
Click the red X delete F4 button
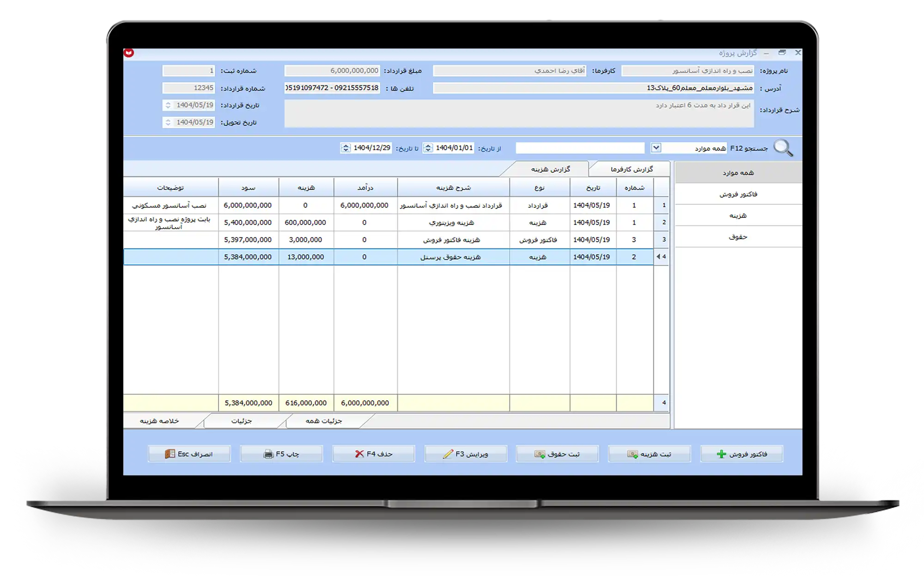[373, 454]
